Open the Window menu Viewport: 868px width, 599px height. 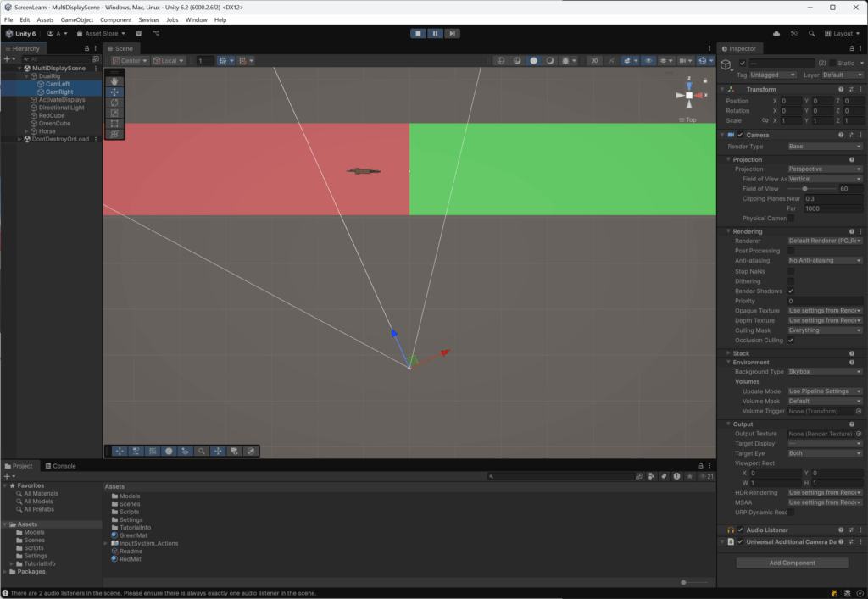click(x=196, y=19)
